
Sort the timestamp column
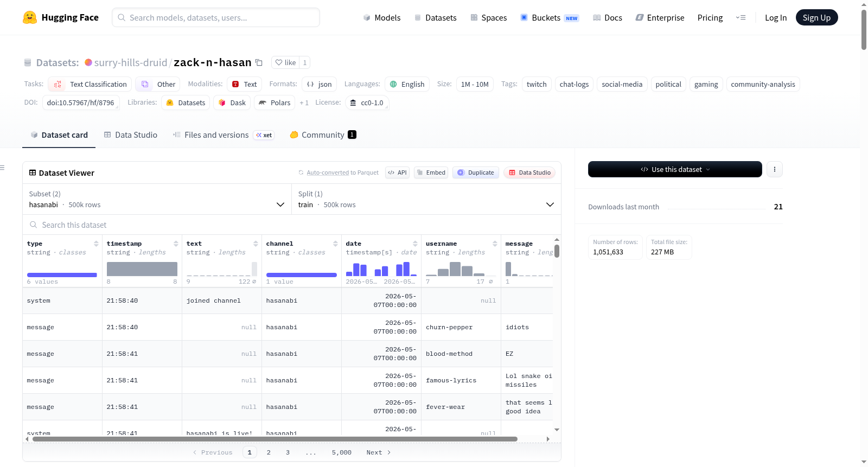(176, 244)
